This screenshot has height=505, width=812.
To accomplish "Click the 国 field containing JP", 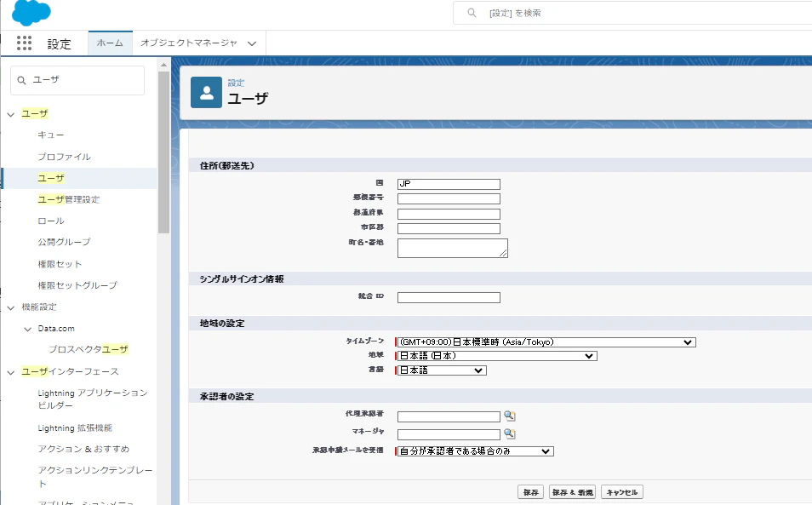I will (449, 184).
